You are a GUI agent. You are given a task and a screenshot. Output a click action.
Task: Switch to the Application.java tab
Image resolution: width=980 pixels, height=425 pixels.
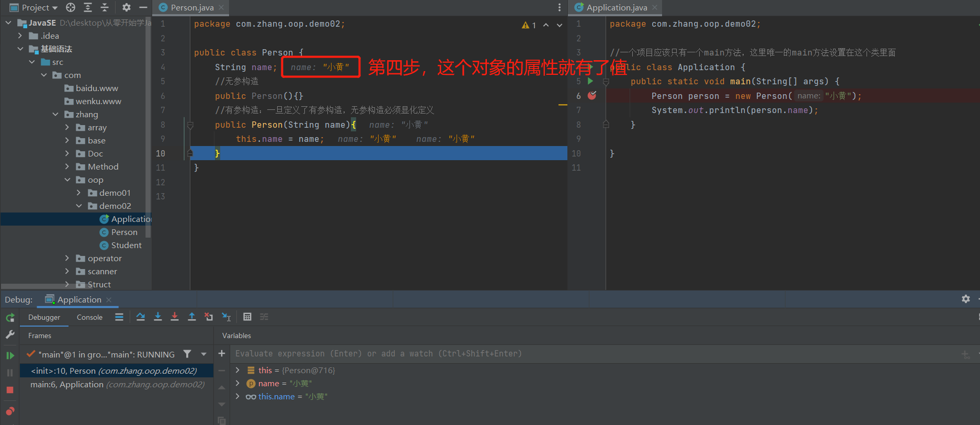(617, 7)
